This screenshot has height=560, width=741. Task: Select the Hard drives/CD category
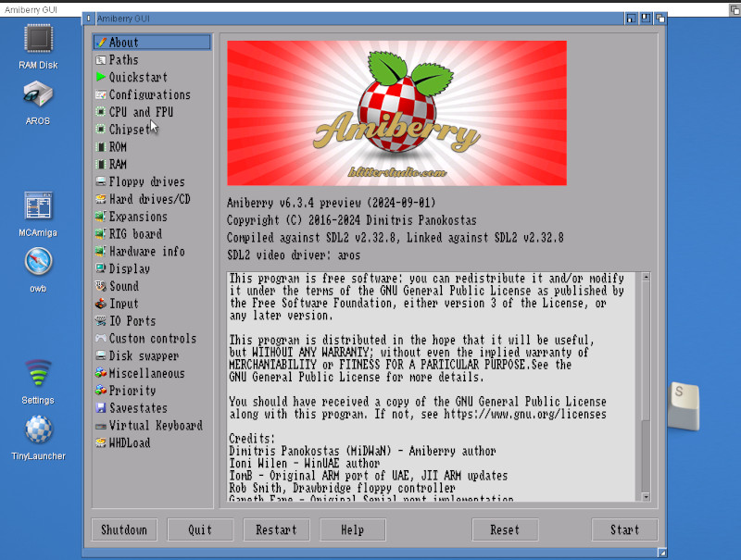(x=149, y=200)
